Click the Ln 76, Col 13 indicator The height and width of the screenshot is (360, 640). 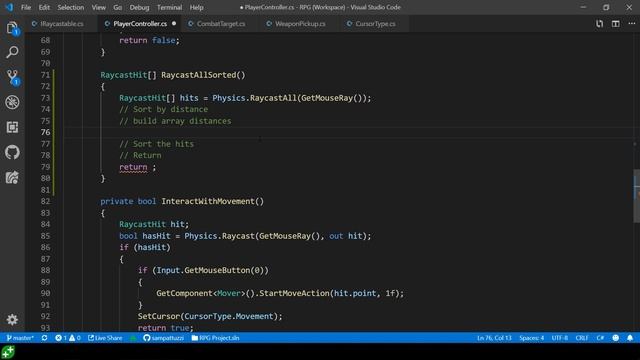494,338
